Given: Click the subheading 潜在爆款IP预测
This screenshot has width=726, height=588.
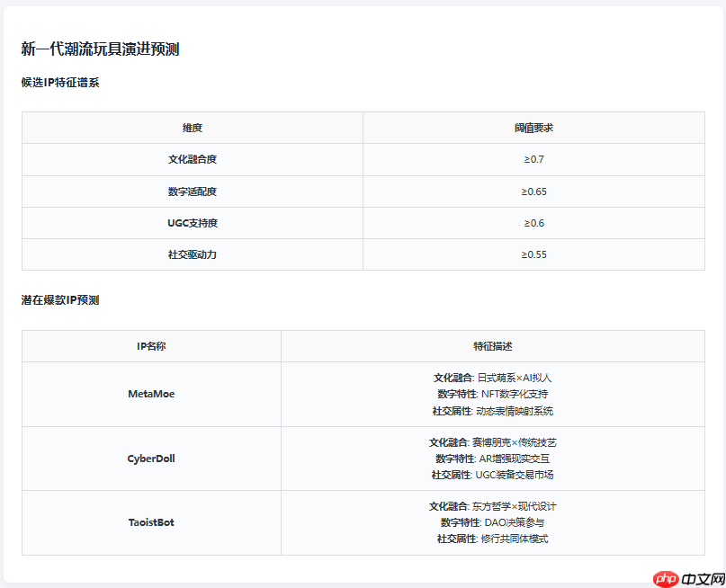Looking at the screenshot, I should pos(60,299).
